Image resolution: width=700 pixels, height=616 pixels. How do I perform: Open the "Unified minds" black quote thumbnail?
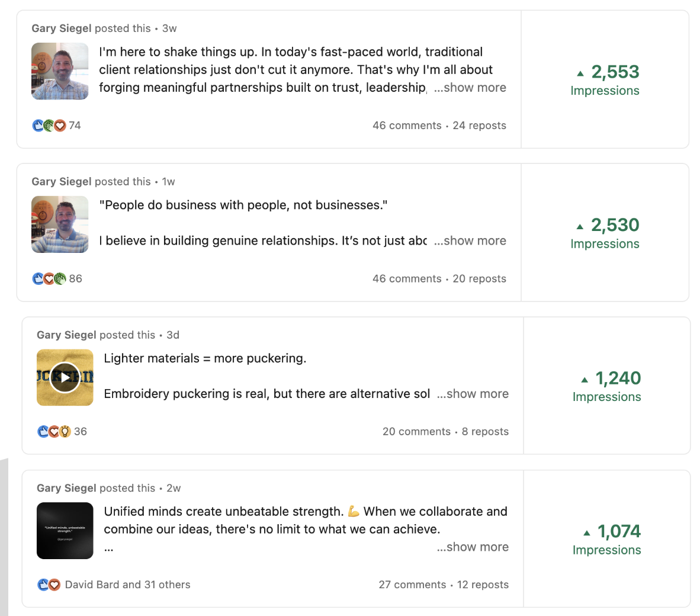point(65,531)
